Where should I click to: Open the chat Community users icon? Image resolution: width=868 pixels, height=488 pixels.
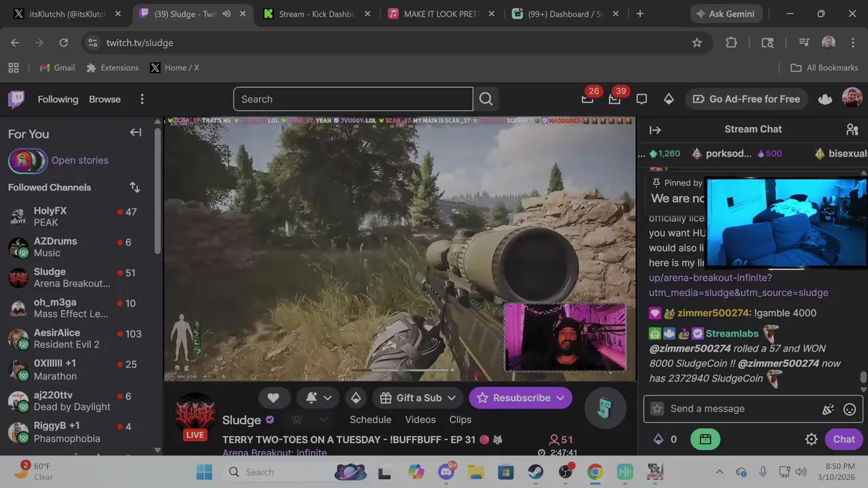coord(852,129)
